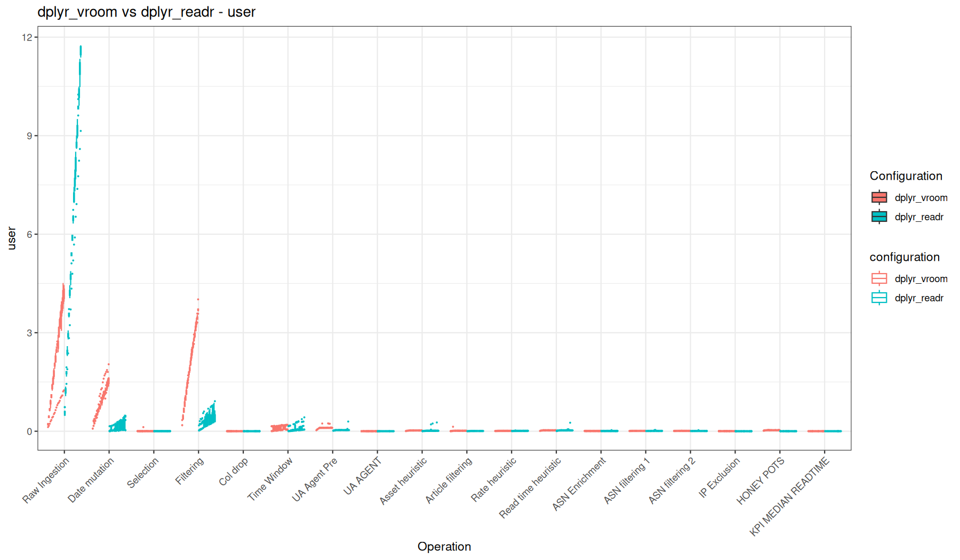
Task: Click the y-axis tick value 3
Action: (x=29, y=333)
